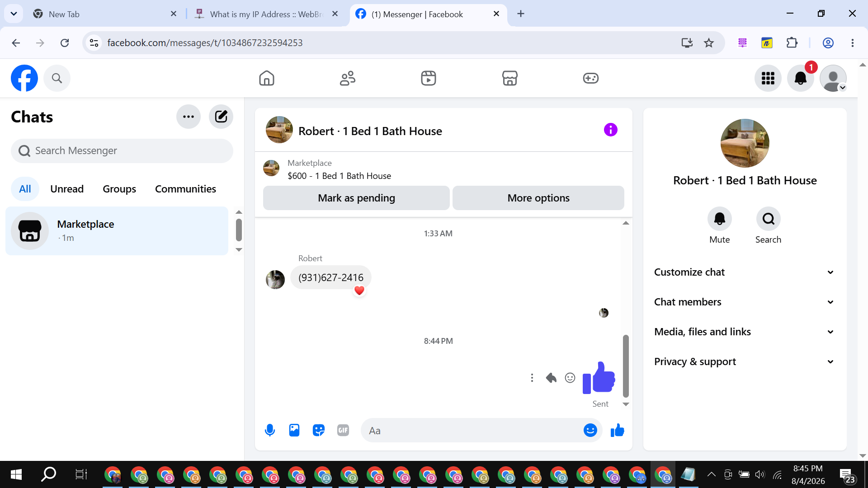Screen dimensions: 868x488
Task: Start a new message with compose icon
Action: [221, 117]
